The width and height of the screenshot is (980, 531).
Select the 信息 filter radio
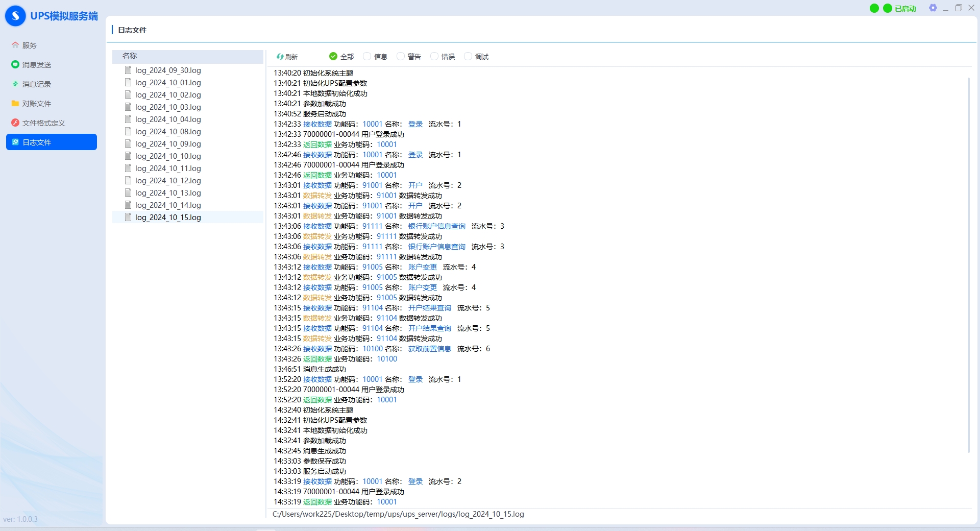click(375, 57)
